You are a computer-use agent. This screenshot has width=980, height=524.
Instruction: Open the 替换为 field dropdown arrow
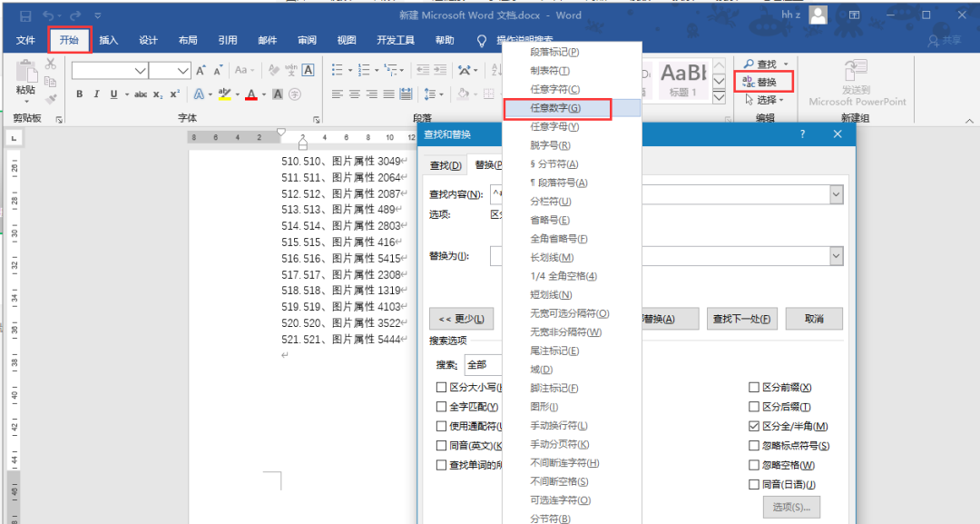pos(837,256)
